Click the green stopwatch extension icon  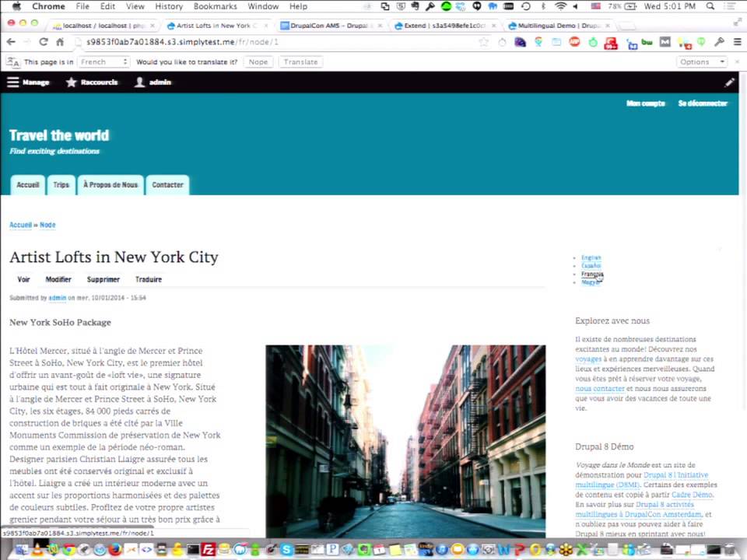point(593,42)
